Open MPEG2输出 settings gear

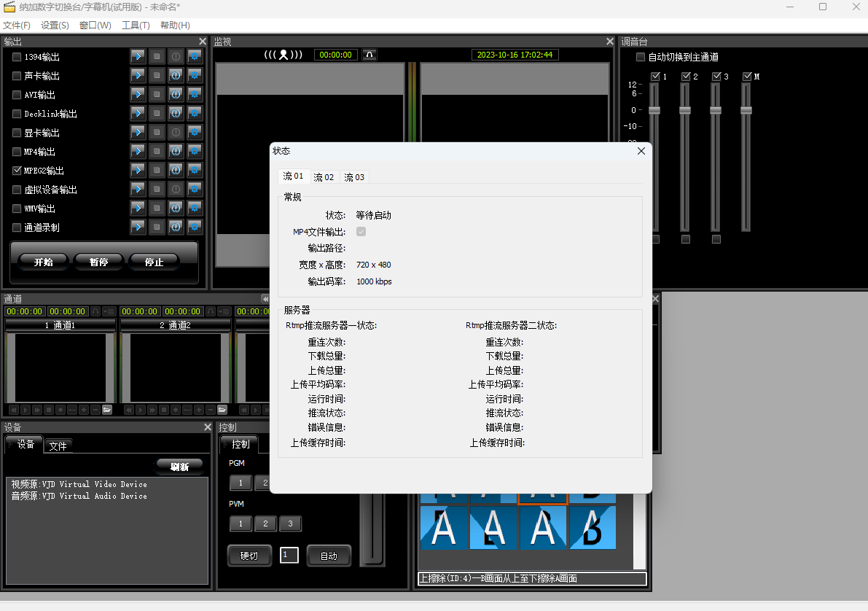pos(195,170)
